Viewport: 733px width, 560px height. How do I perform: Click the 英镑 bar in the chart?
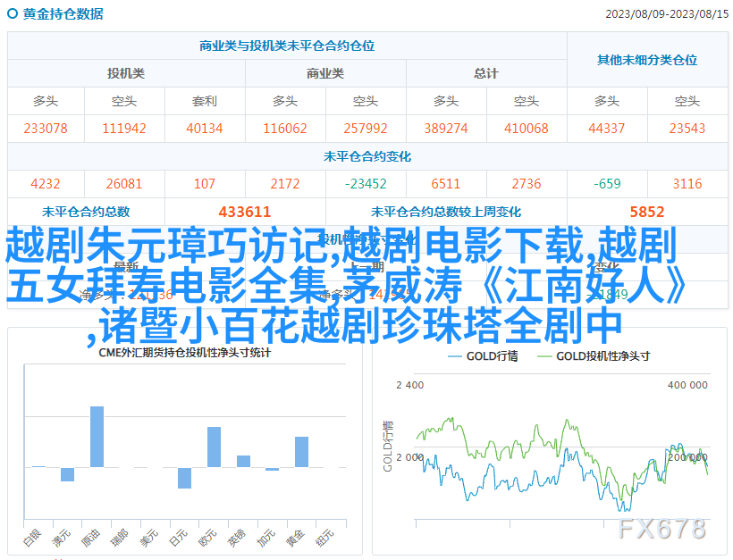(243, 461)
